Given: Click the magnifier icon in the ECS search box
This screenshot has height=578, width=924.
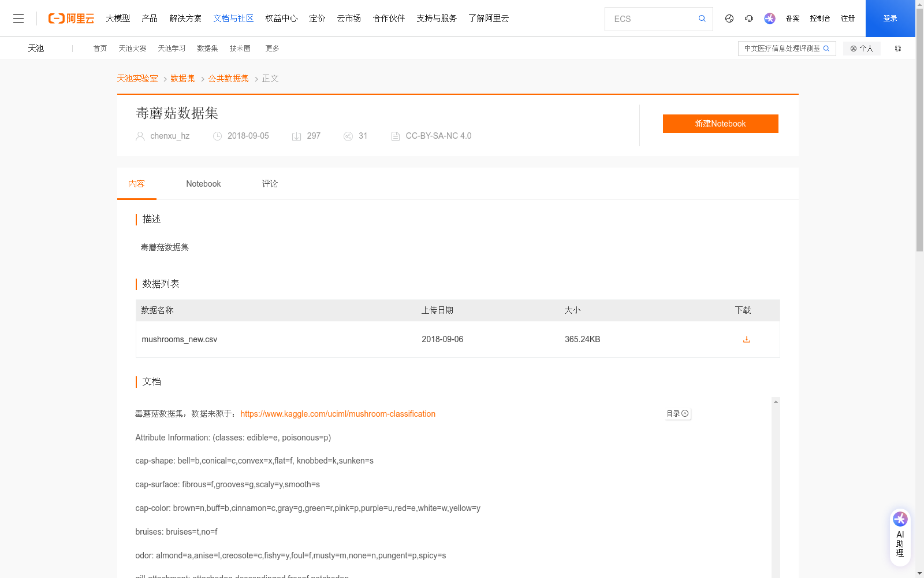Looking at the screenshot, I should tap(702, 18).
